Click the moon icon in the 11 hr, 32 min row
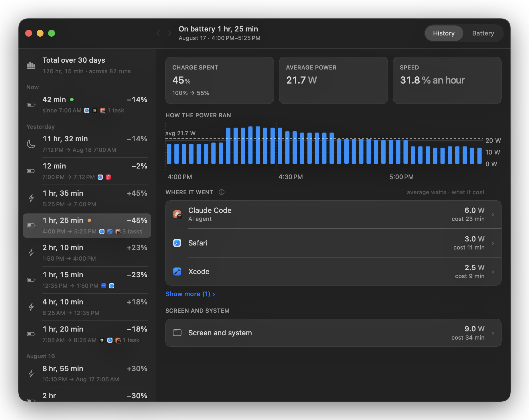Screen dimensions: 529x420 point(31,144)
